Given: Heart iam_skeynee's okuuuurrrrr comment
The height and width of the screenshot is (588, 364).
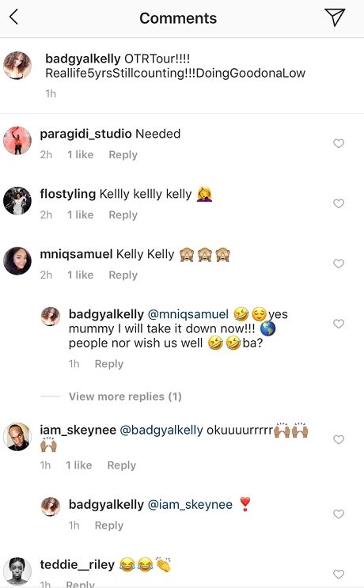Looking at the screenshot, I should (x=339, y=439).
